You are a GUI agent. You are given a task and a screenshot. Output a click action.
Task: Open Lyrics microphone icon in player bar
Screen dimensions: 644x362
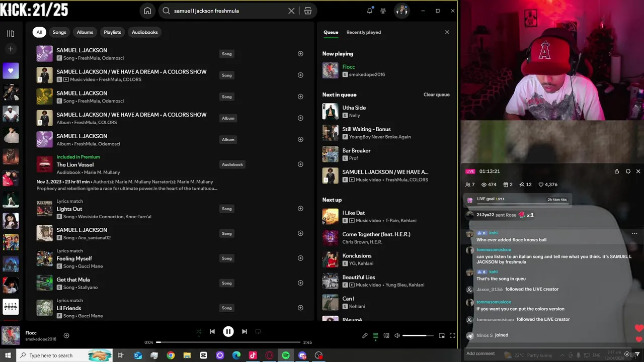click(365, 335)
